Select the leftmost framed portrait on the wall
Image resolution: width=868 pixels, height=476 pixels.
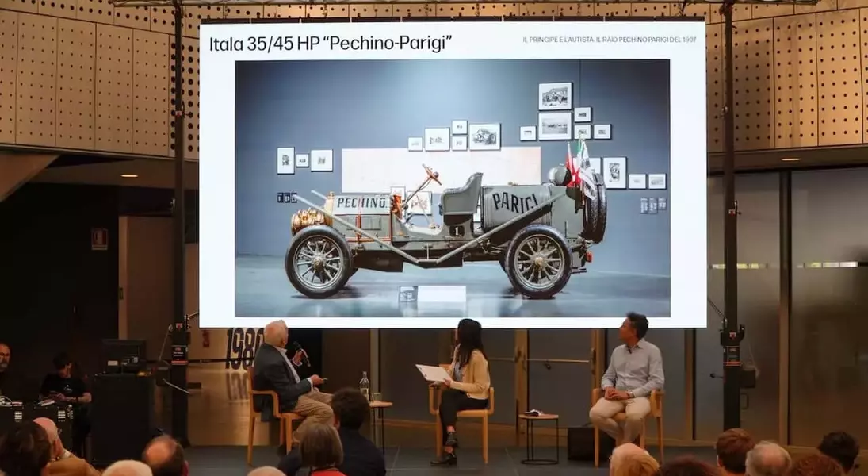coord(285,160)
